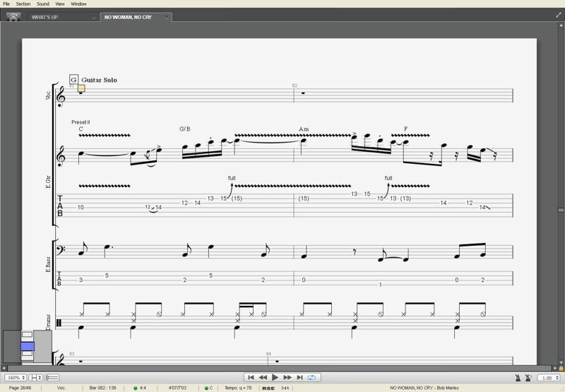Click the page navigator thumbnail
This screenshot has width=565, height=392.
[x=28, y=347]
